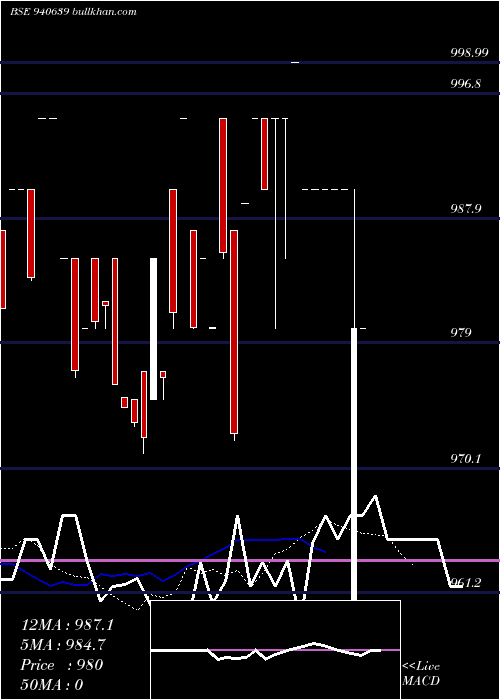
Task: Select the 996.8 price level label
Action: [466, 83]
